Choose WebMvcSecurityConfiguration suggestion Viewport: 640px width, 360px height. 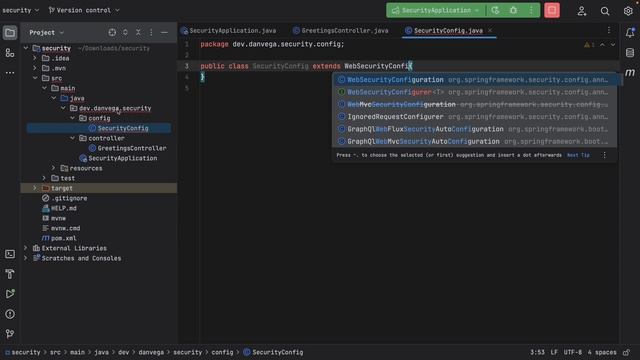474,104
